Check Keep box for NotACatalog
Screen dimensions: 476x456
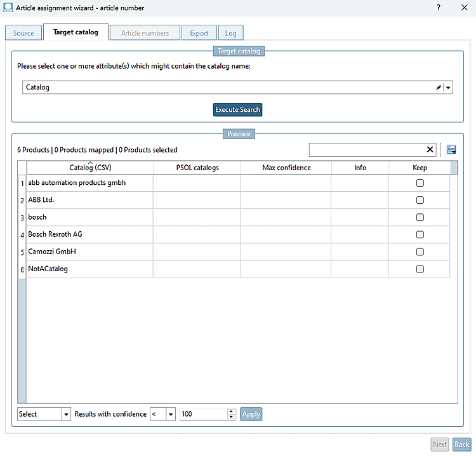coord(420,269)
